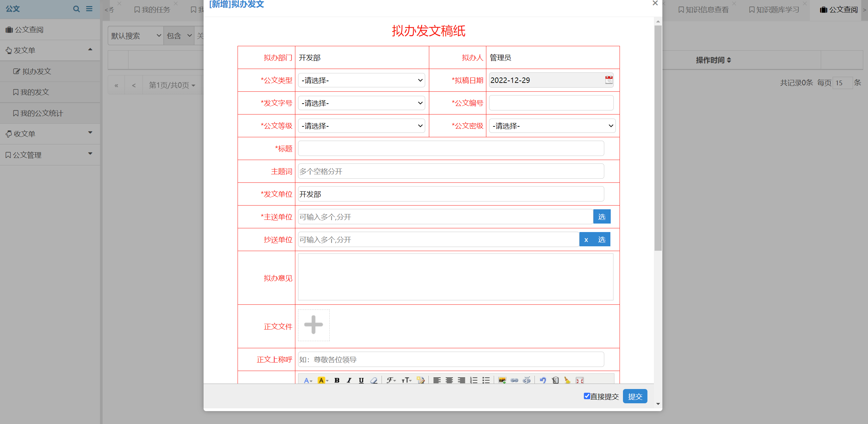Expand the 公文管理 sidebar group
This screenshot has height=424, width=868.
point(50,155)
